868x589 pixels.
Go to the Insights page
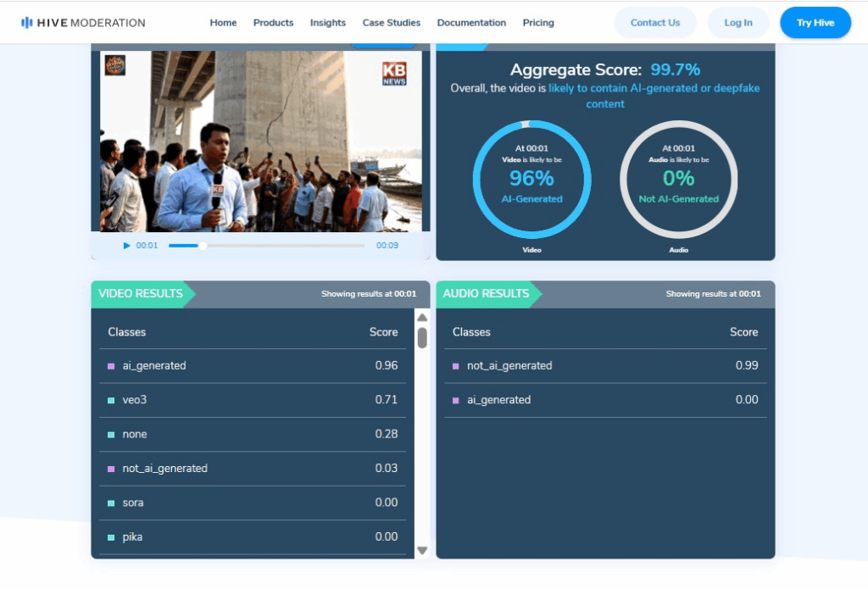[x=327, y=23]
